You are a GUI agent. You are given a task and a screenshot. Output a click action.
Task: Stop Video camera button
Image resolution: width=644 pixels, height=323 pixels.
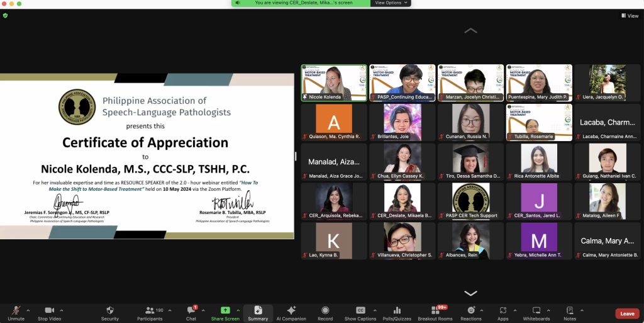(49, 313)
